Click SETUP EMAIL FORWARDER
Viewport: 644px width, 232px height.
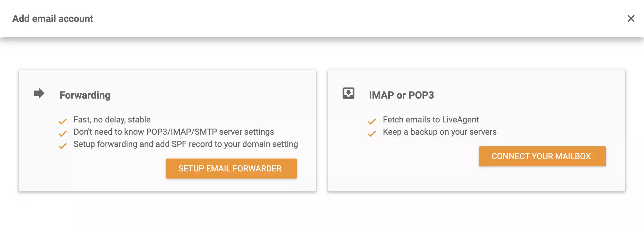pos(231,168)
